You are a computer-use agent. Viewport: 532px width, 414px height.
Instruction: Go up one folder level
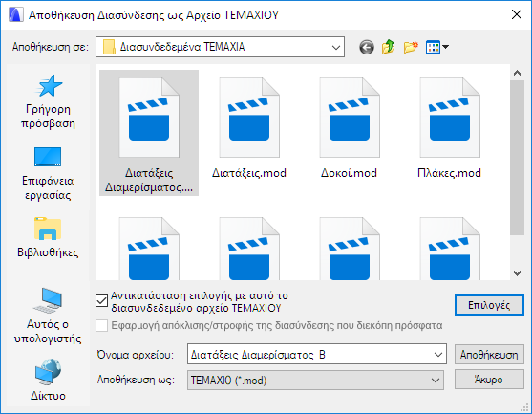(x=388, y=47)
